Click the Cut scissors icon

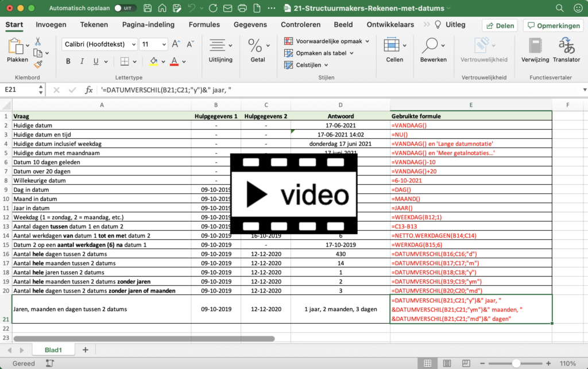click(x=38, y=41)
